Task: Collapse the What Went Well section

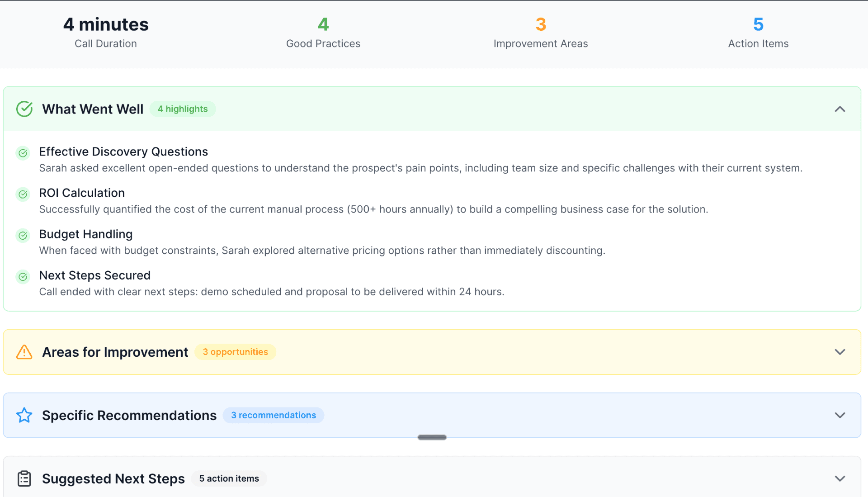Action: [840, 109]
